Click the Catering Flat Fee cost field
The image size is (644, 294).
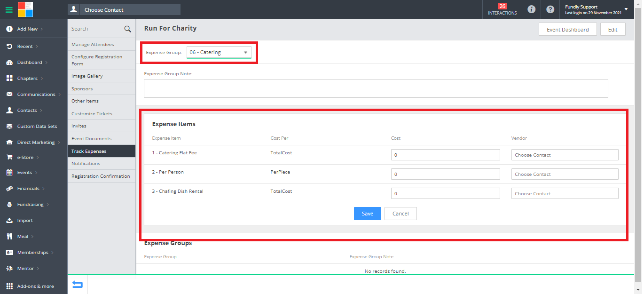click(x=446, y=155)
